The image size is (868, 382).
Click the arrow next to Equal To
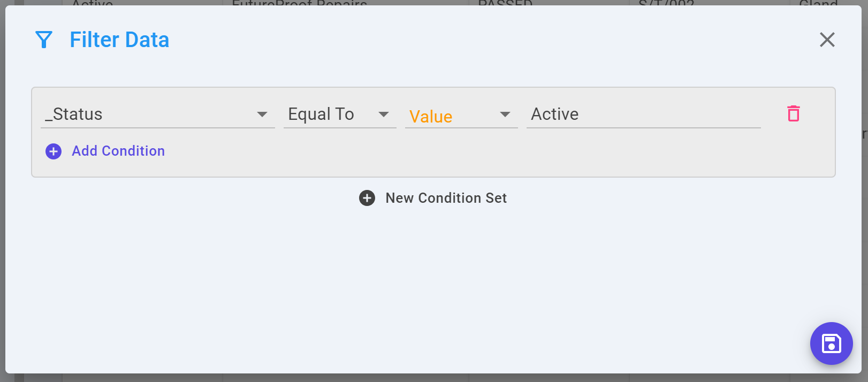384,114
